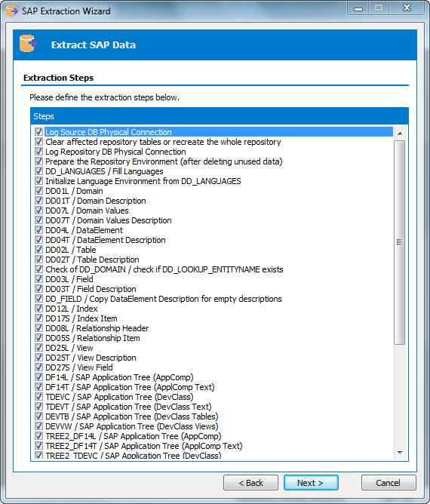The width and height of the screenshot is (430, 504).
Task: Click the Back button
Action: tap(250, 483)
